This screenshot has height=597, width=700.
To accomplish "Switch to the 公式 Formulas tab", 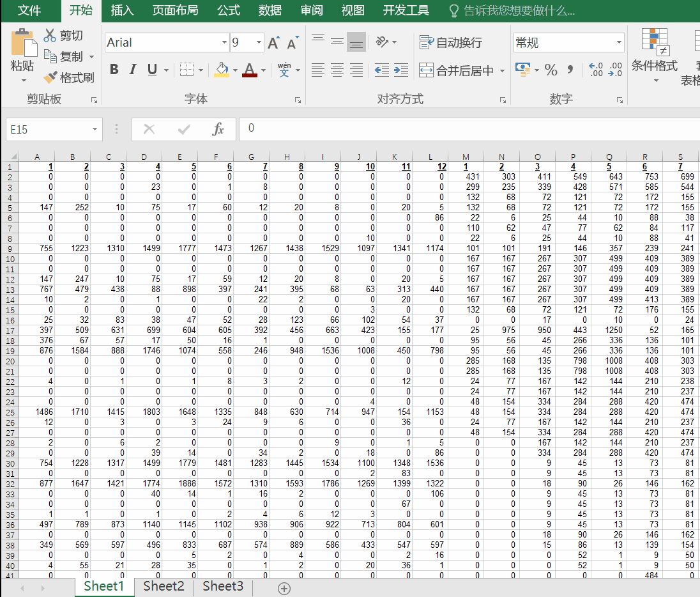I will click(x=229, y=10).
